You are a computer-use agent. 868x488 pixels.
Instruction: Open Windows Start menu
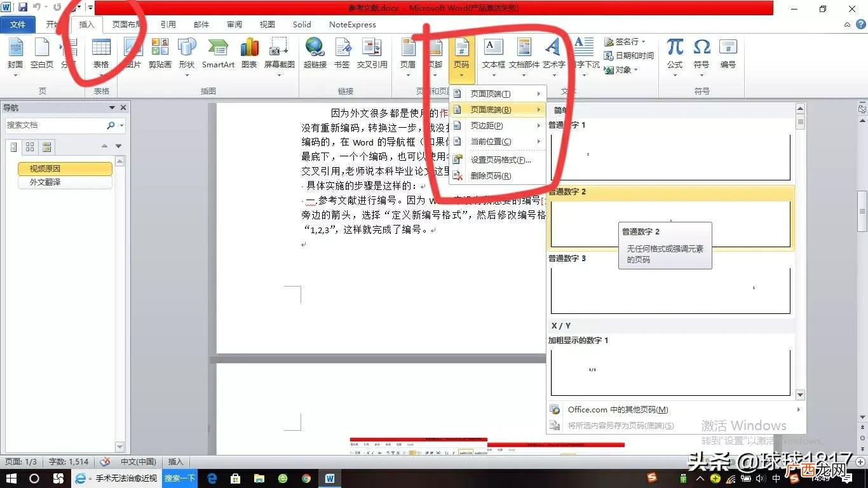[11, 478]
